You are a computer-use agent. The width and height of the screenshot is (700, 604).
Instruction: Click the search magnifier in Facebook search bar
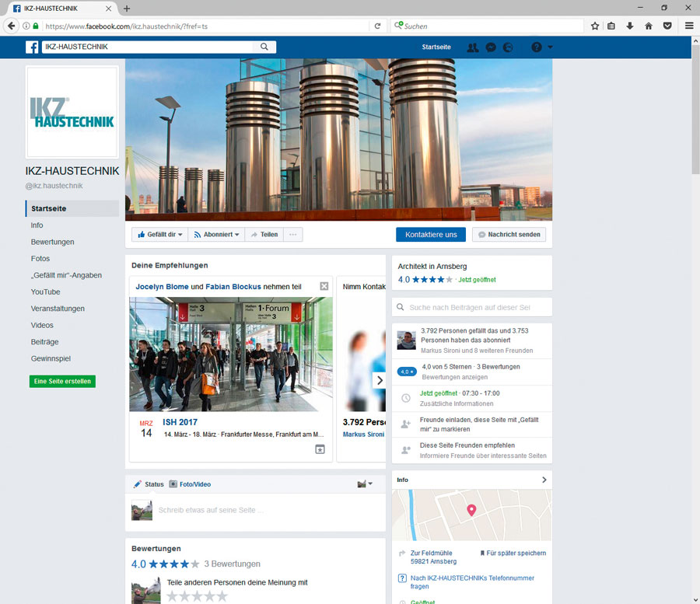[x=264, y=47]
